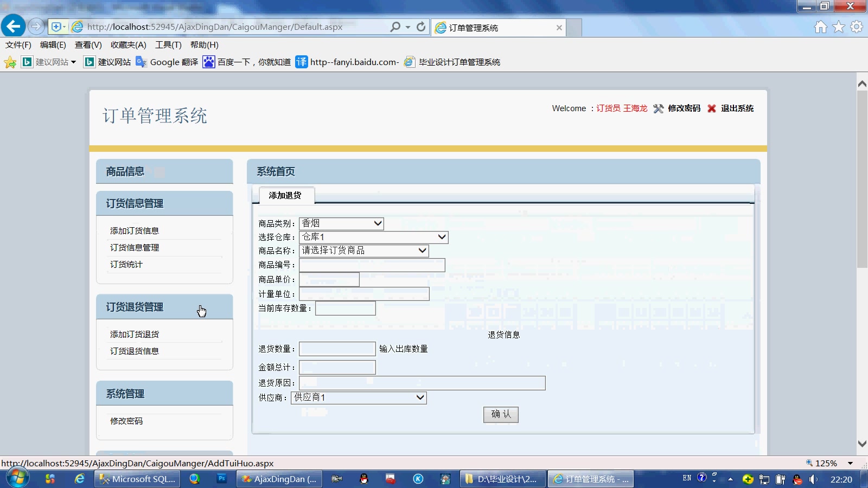Screen dimensions: 868x488
Task: Click the page scrollbar down arrow
Action: [862, 444]
